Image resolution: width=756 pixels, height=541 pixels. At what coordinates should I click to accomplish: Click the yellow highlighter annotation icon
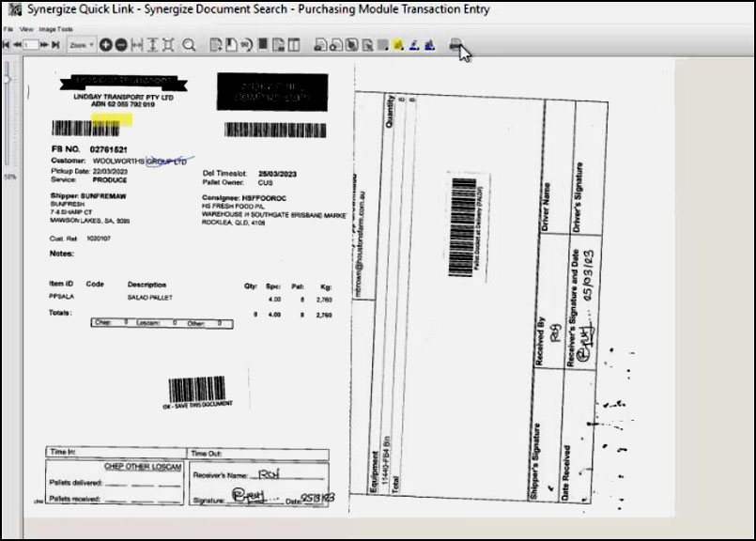398,44
